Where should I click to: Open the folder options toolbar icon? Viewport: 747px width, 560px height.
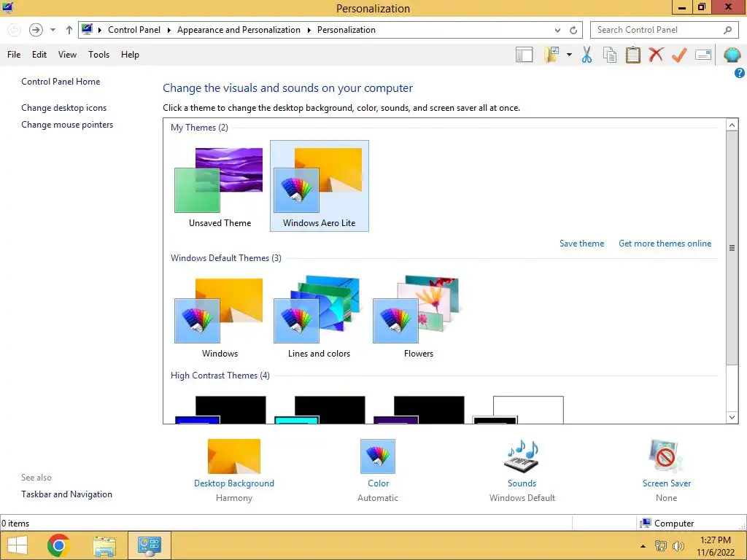point(551,55)
